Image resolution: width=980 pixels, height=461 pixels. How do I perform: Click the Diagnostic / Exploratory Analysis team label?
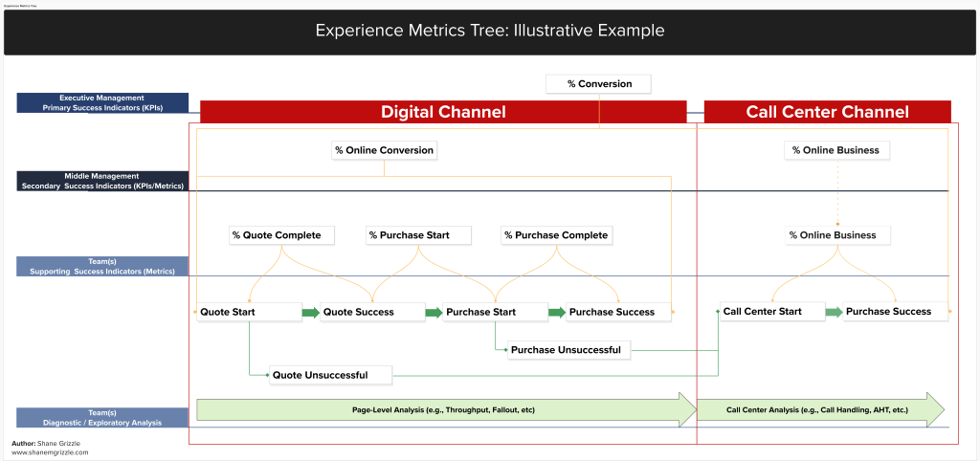[x=102, y=417]
